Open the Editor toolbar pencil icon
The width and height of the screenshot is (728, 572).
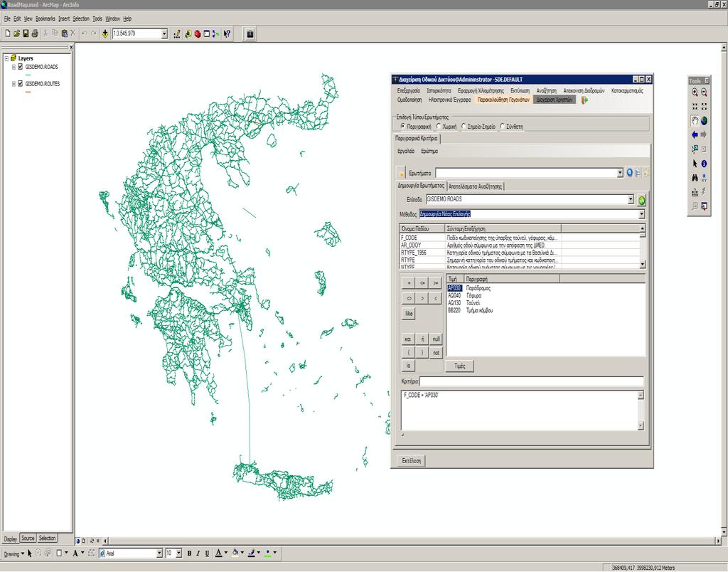pyautogui.click(x=177, y=34)
